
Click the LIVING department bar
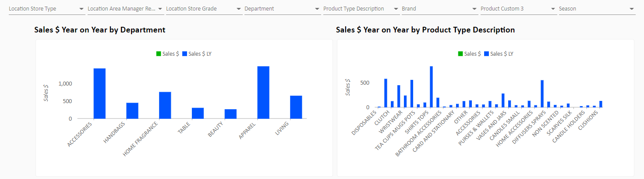pos(296,107)
